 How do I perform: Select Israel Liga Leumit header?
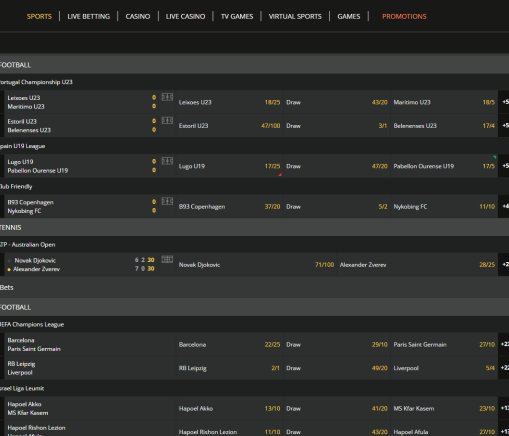pos(254,388)
